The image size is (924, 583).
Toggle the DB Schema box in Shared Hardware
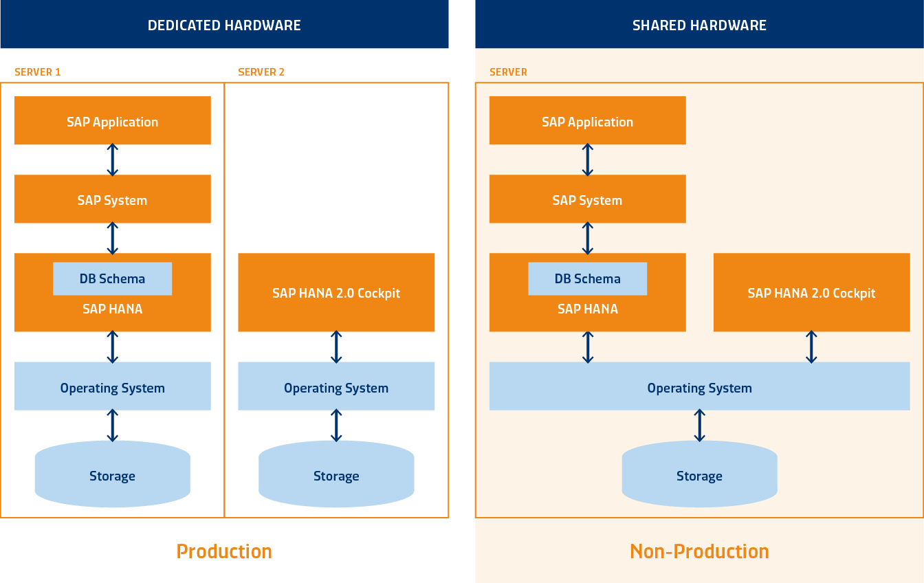[x=587, y=278]
